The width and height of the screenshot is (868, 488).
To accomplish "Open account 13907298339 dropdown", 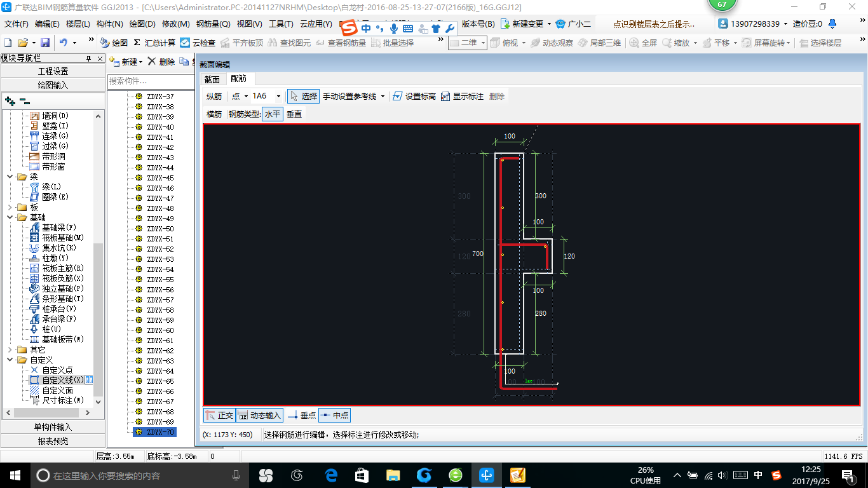I will click(786, 24).
